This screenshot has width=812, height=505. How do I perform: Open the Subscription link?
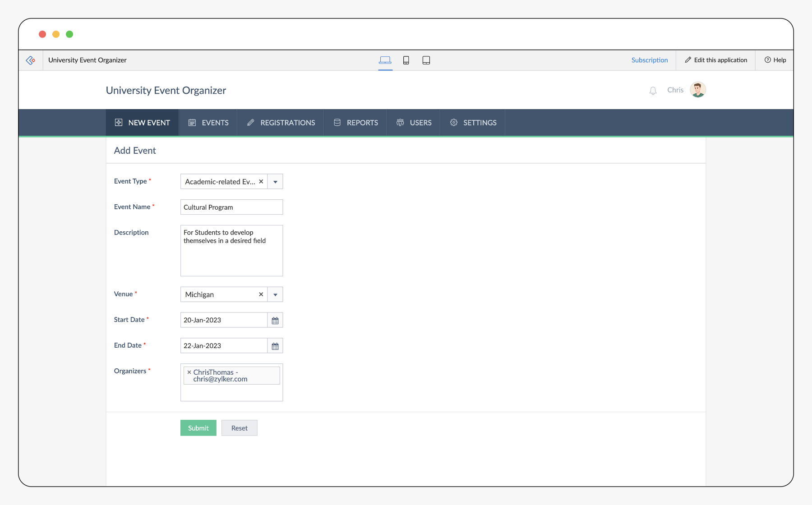[x=649, y=60]
